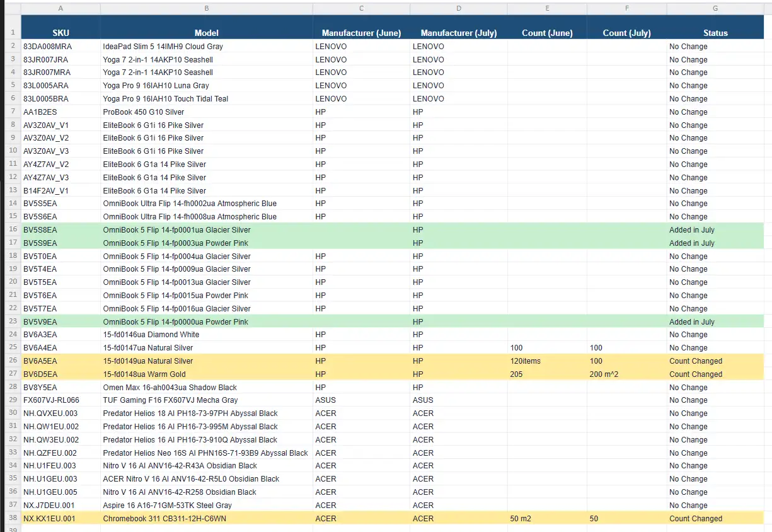Viewport: 772px width, 532px height.
Task: Click the Count (July) header cell
Action: 627,27
